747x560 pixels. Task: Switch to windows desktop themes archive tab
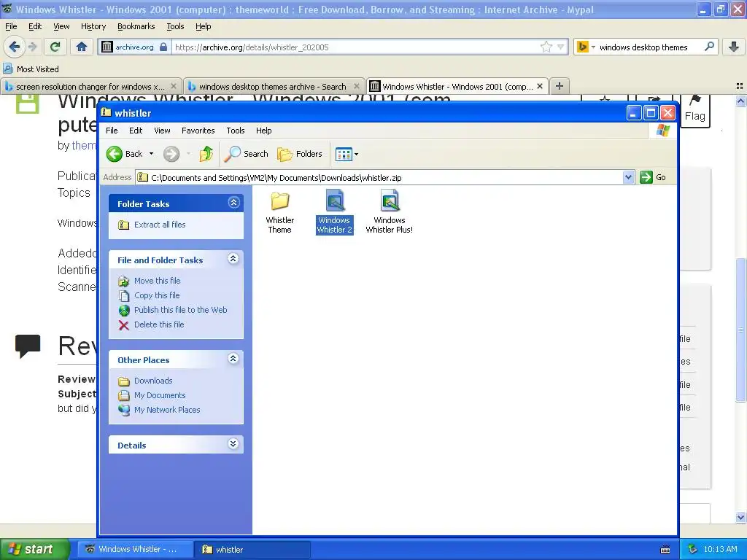coord(274,87)
